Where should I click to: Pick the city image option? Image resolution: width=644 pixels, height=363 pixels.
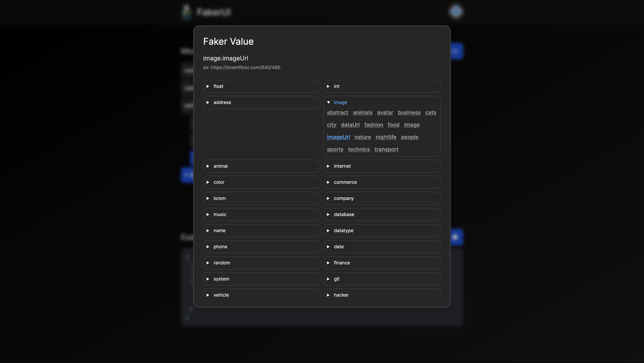(x=332, y=125)
